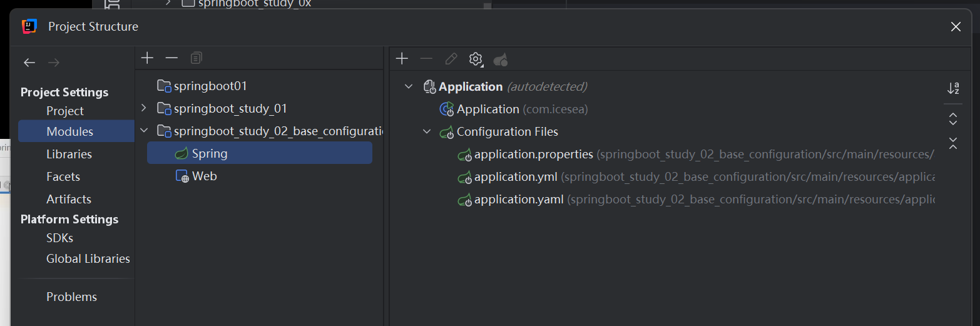Collapse the Application autodetected node
Viewport: 980px width, 326px height.
(409, 86)
